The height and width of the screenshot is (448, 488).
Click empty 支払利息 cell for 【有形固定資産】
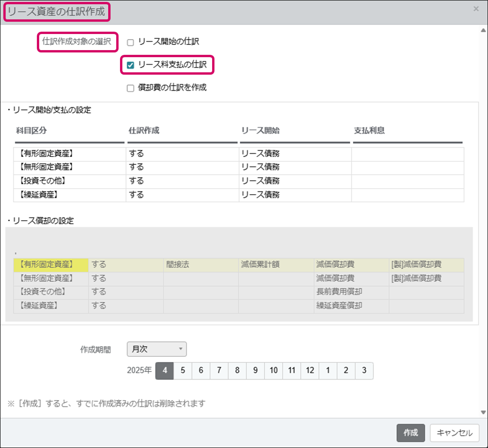point(407,154)
